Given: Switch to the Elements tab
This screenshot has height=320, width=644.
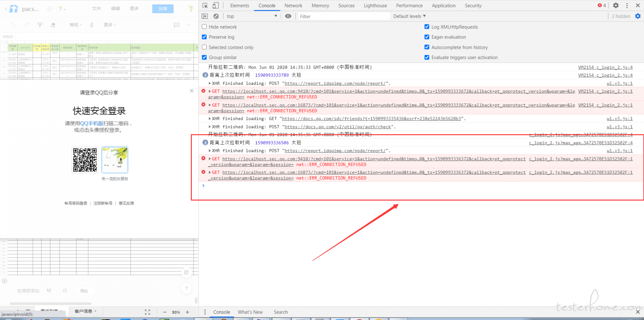Looking at the screenshot, I should click(239, 6).
